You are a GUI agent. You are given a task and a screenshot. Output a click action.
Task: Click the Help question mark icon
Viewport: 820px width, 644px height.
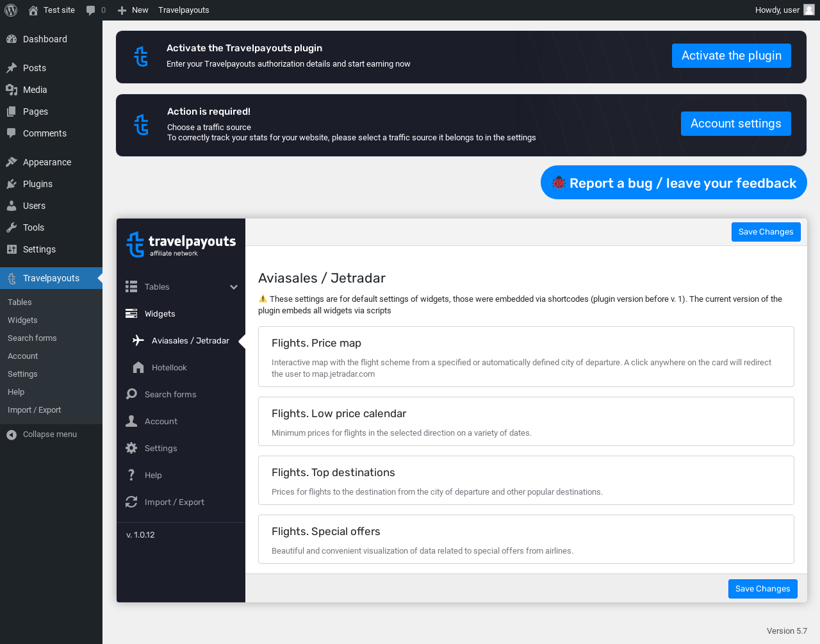(131, 475)
